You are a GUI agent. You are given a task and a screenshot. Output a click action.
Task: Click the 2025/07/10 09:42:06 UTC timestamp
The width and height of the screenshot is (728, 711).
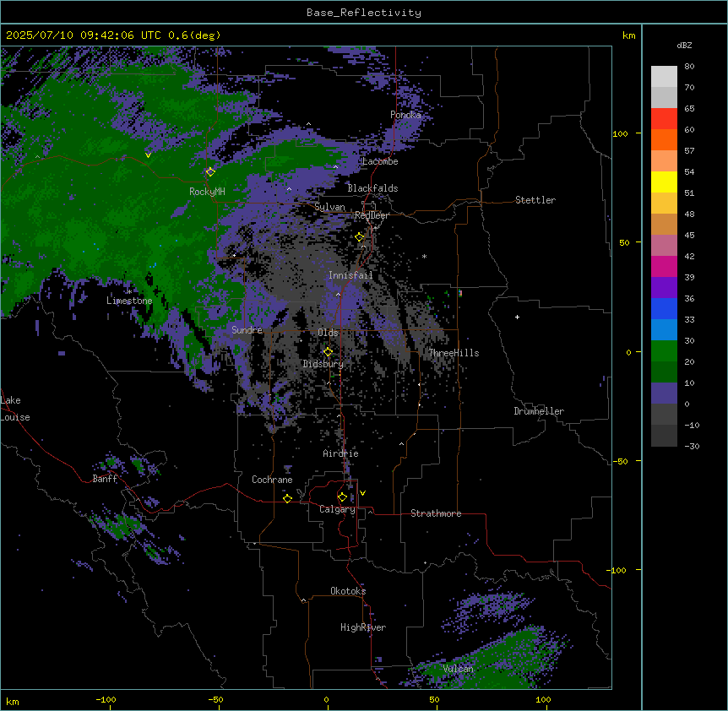point(83,35)
